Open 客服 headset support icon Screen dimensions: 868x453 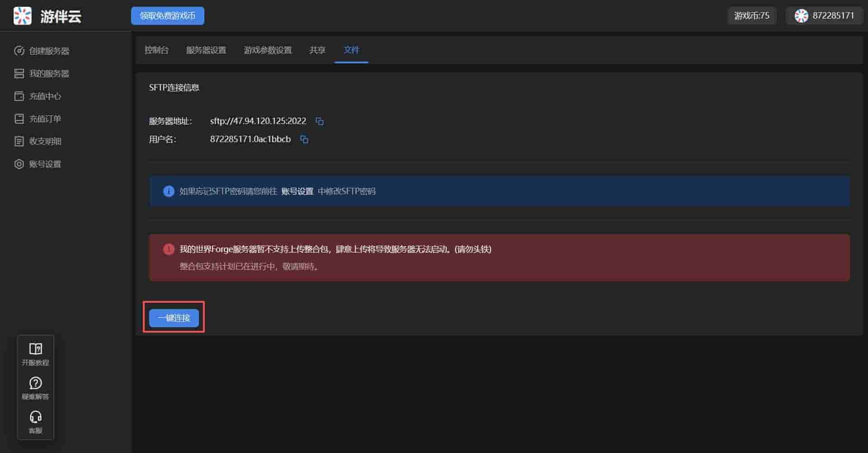pyautogui.click(x=36, y=416)
